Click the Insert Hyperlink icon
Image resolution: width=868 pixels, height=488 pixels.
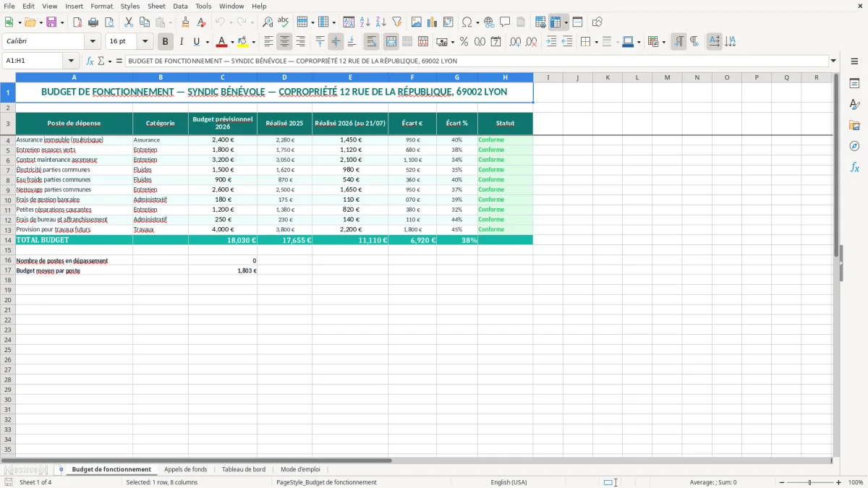(x=490, y=22)
